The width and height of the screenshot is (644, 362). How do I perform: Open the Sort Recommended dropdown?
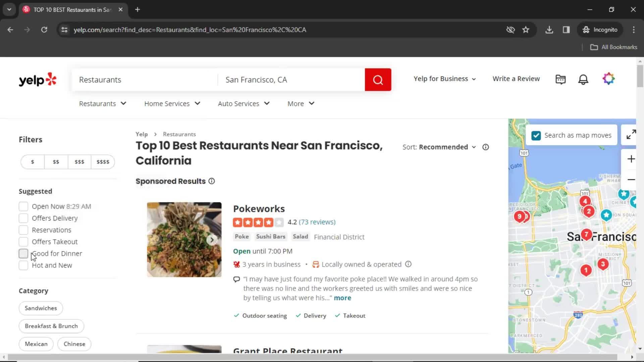(445, 147)
